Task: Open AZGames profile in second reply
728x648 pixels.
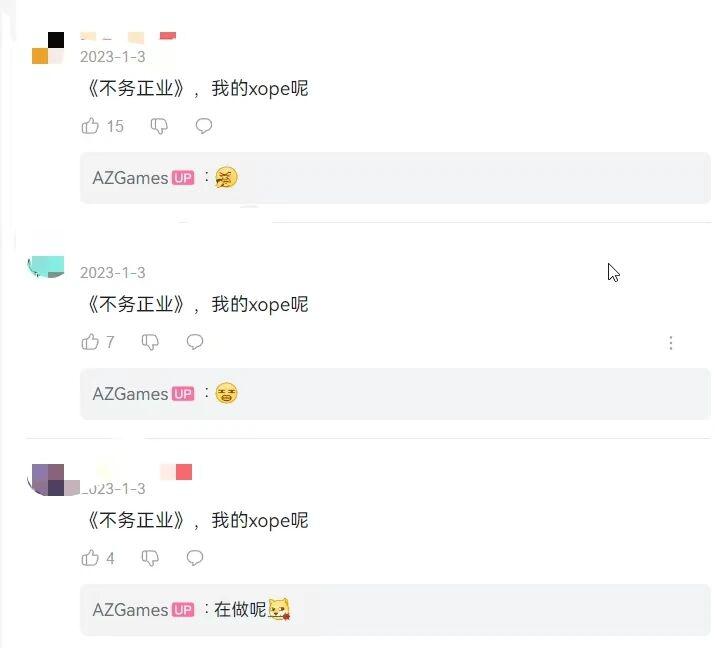Action: 130,394
